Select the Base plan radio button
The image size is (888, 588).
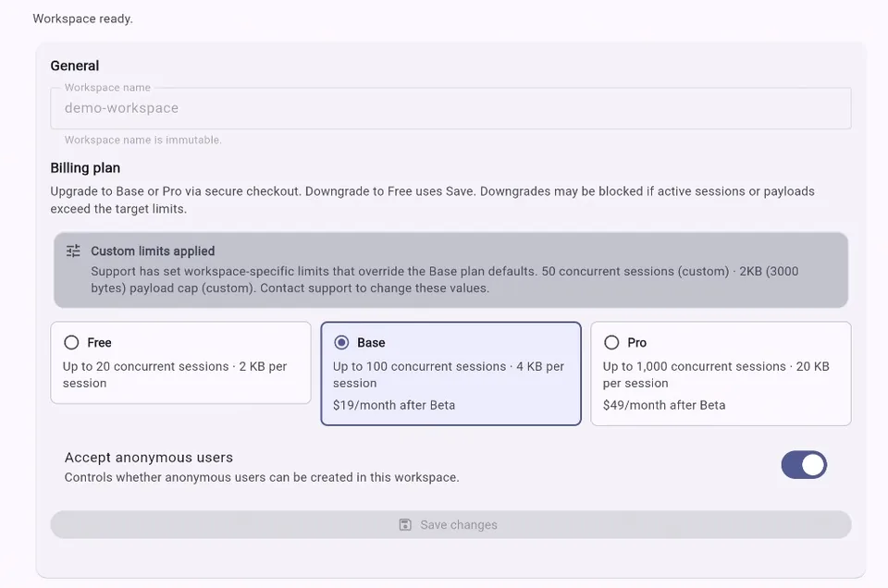pyautogui.click(x=341, y=342)
